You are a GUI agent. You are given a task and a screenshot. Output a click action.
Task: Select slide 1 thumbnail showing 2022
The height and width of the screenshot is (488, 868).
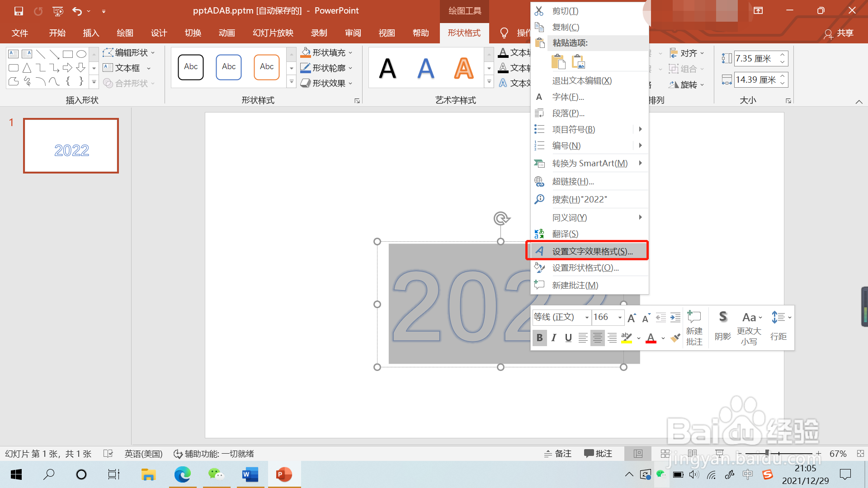[71, 145]
